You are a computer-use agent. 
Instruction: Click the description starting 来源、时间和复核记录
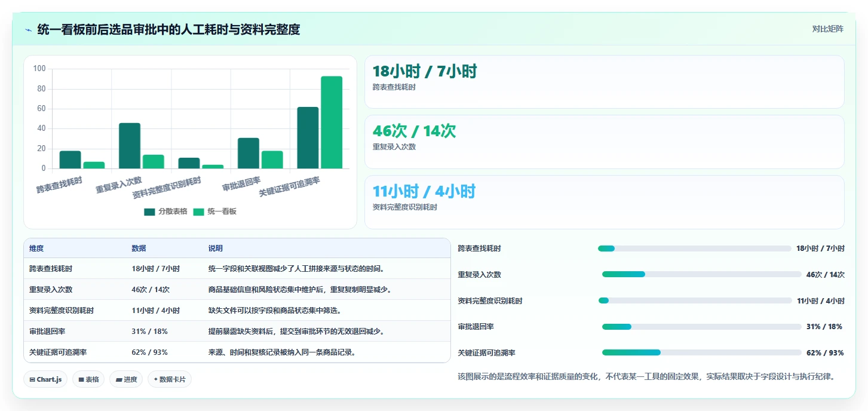click(x=282, y=352)
